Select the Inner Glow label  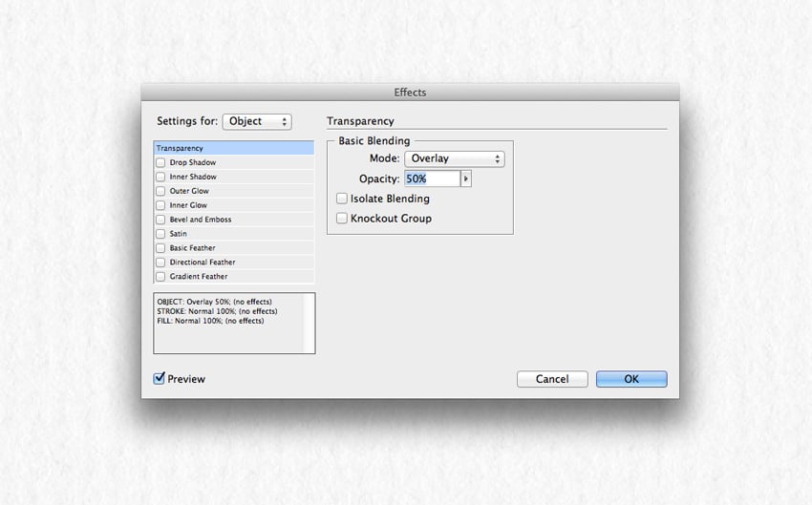[188, 205]
